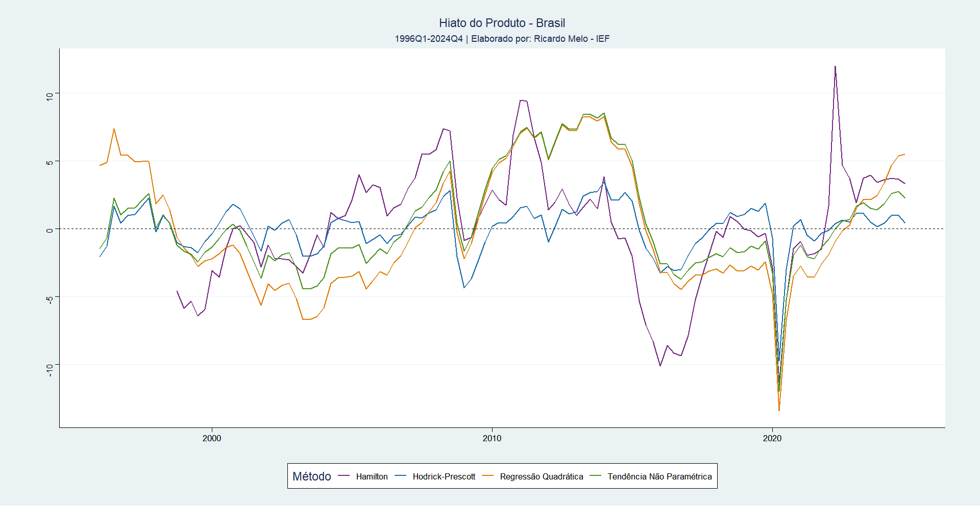
Task: Click the orange Regressão Quadrática legend swatch
Action: click(488, 476)
